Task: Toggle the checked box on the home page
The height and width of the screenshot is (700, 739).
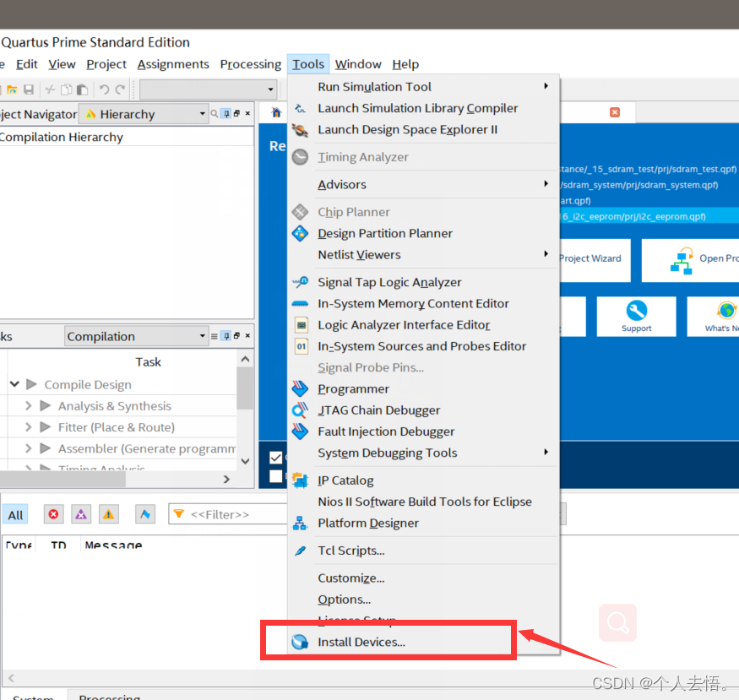Action: click(x=276, y=458)
